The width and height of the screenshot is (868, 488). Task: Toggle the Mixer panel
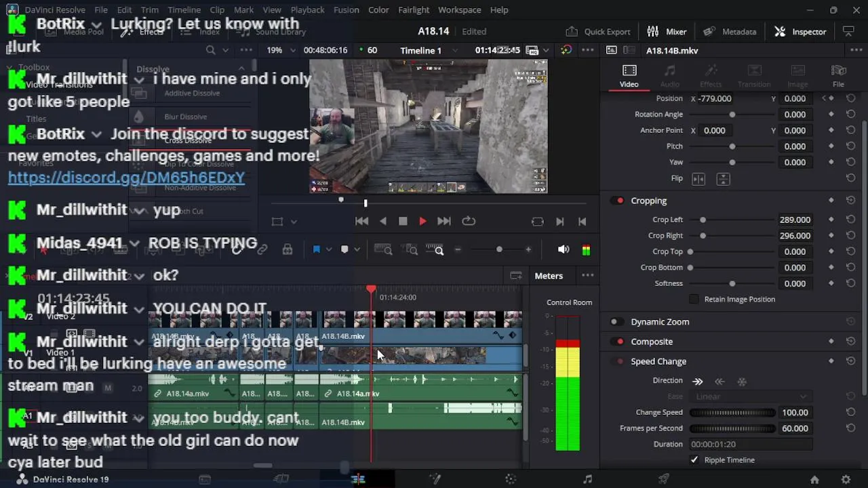click(x=667, y=31)
